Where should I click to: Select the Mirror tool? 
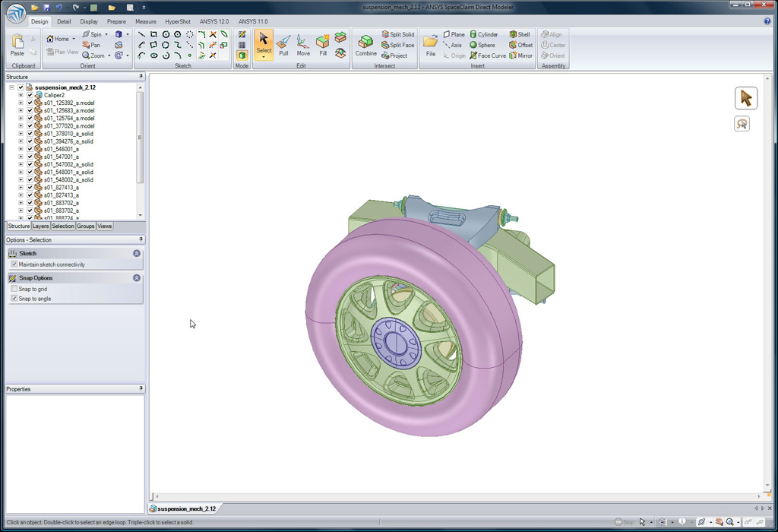point(520,55)
